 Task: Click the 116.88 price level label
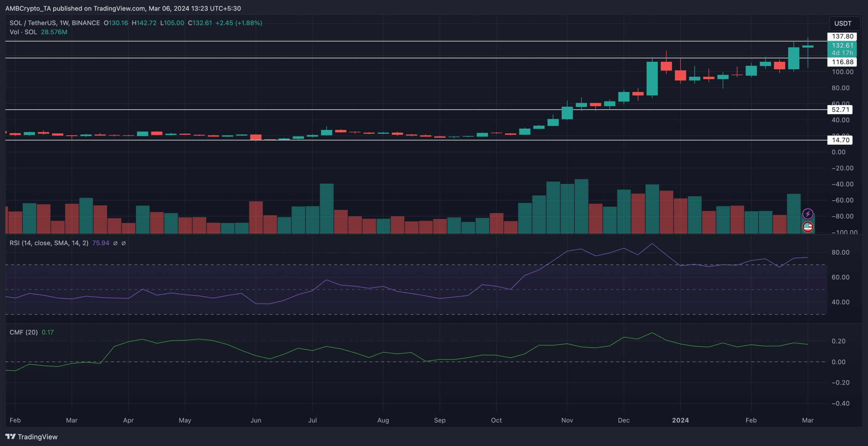coord(842,62)
